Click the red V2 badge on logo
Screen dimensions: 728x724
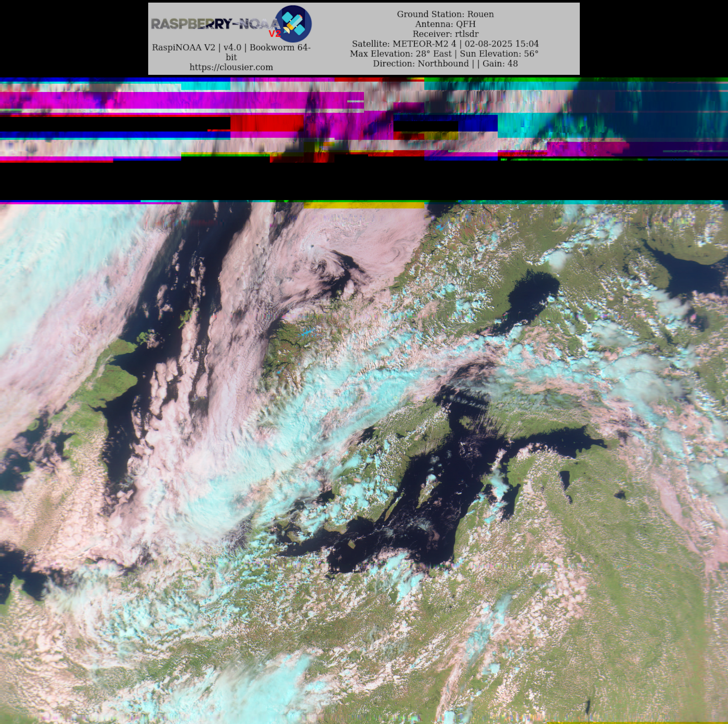click(275, 34)
